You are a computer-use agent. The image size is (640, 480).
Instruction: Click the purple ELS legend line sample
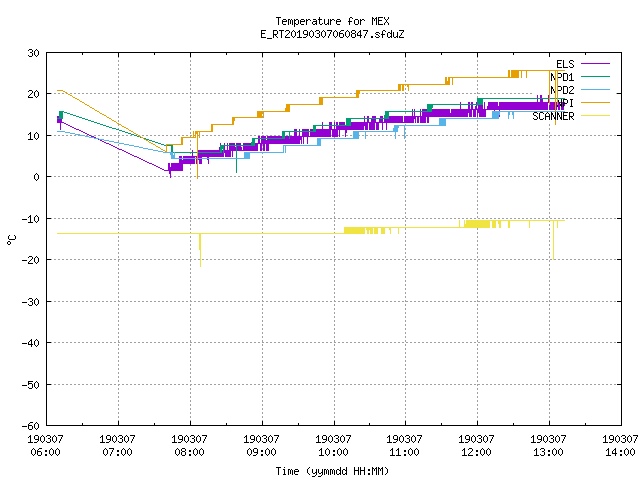(595, 64)
